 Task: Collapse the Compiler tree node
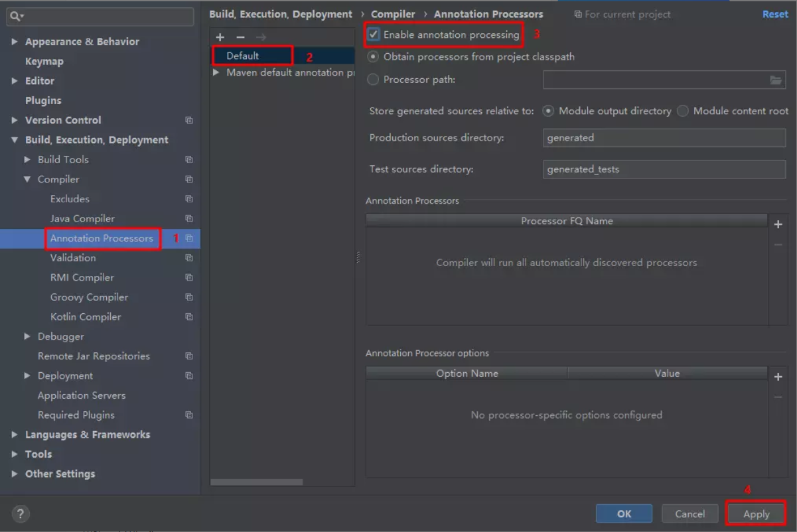[27, 179]
